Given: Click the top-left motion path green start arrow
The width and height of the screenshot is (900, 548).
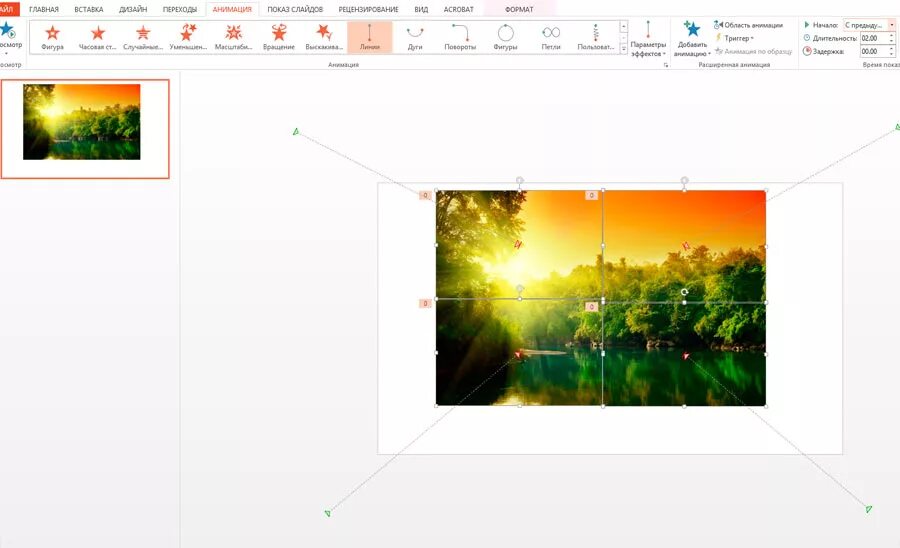Looking at the screenshot, I should tap(296, 132).
